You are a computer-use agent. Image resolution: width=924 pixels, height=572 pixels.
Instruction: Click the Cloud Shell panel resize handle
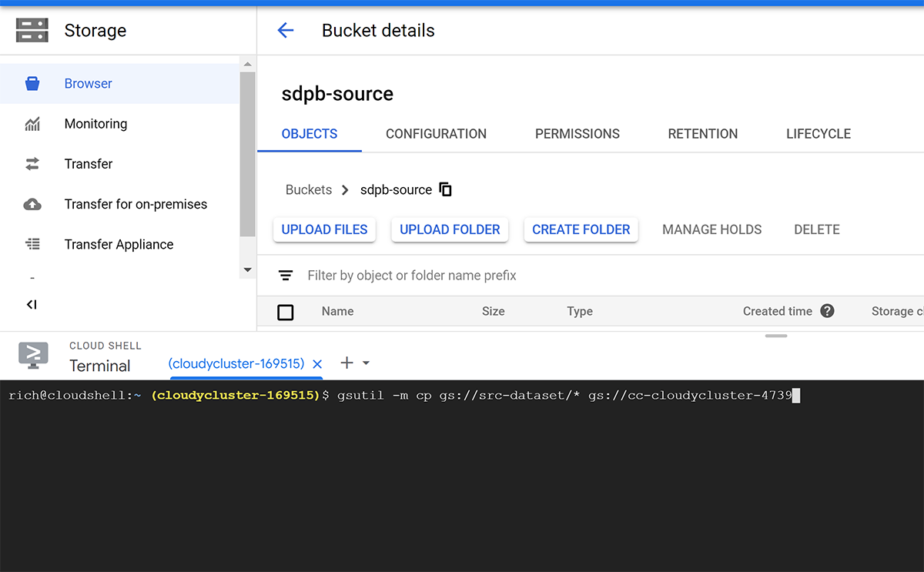coord(776,336)
